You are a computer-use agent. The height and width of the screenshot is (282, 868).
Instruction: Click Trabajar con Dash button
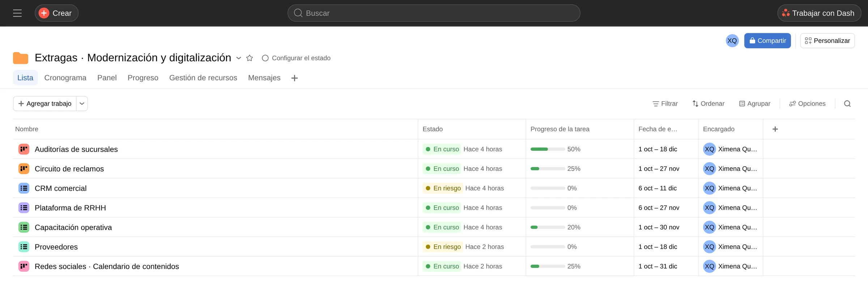tap(819, 13)
